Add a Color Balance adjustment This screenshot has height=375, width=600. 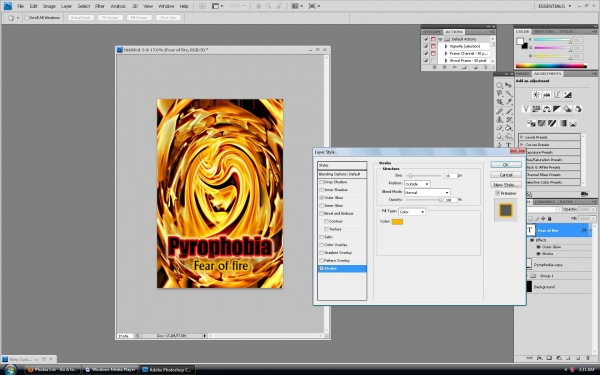[546, 109]
